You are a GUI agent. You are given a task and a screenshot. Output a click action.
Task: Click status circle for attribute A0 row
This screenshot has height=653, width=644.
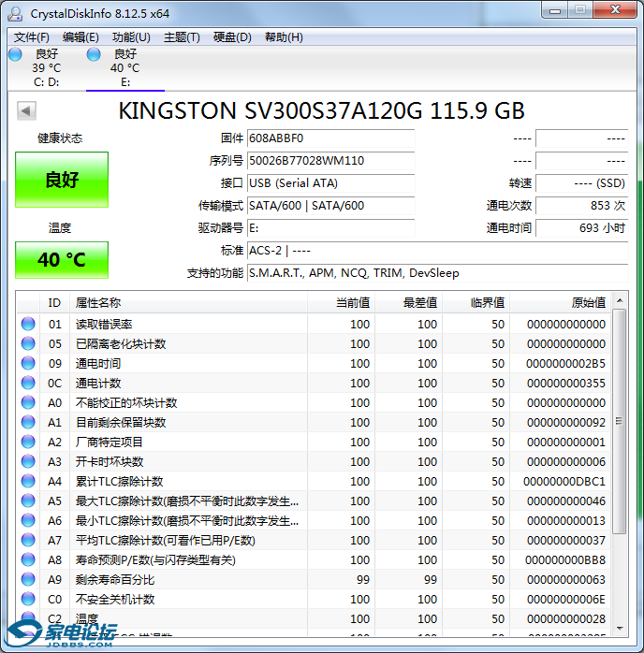click(x=28, y=402)
